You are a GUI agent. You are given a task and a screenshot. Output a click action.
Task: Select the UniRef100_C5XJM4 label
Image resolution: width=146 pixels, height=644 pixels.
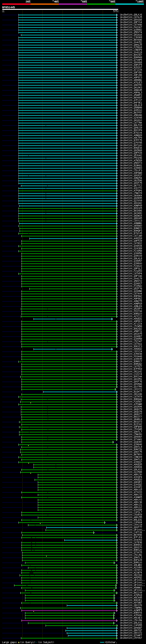(x=131, y=620)
